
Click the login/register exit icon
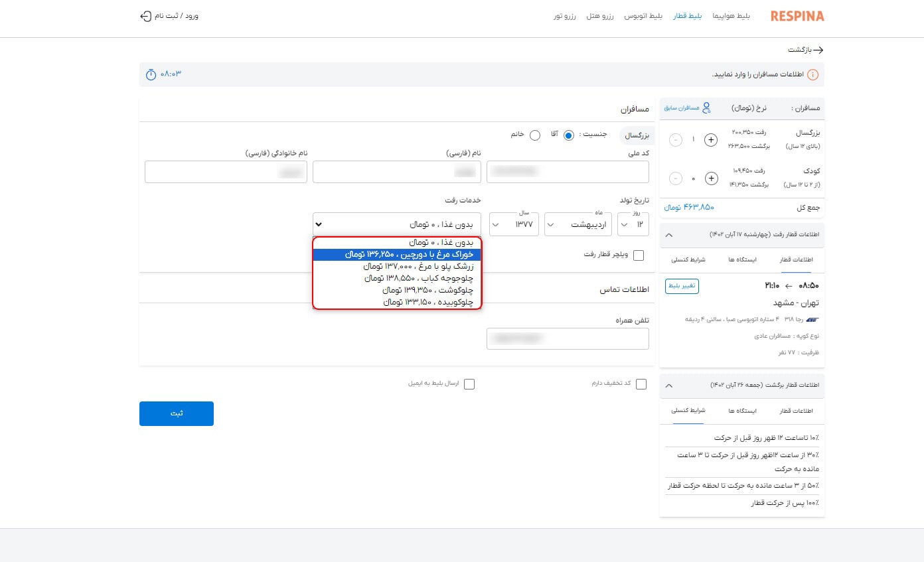[x=146, y=15]
